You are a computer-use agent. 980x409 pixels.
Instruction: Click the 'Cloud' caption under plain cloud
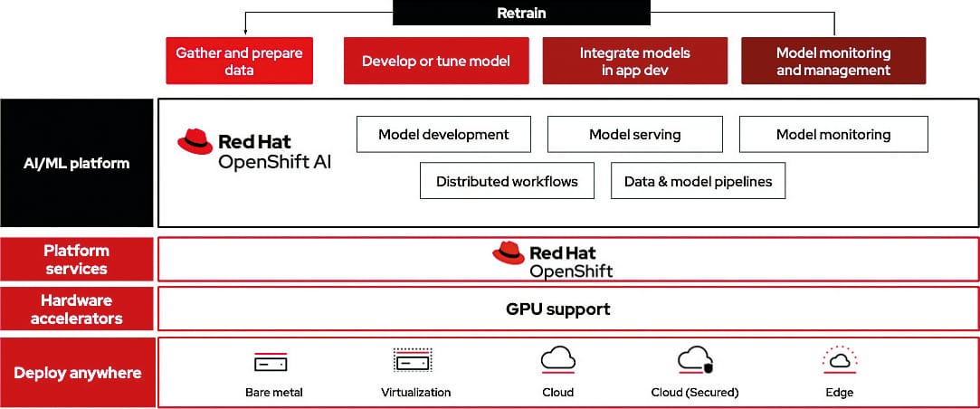pos(558,393)
